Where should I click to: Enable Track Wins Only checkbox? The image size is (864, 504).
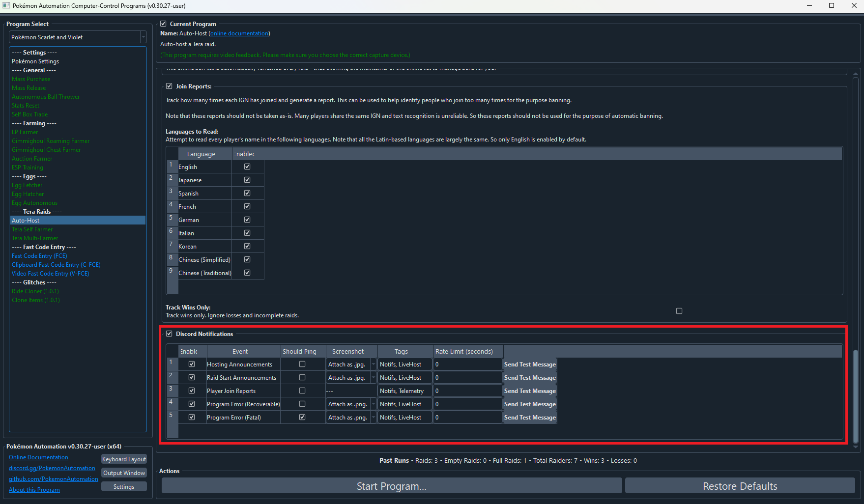pyautogui.click(x=679, y=311)
